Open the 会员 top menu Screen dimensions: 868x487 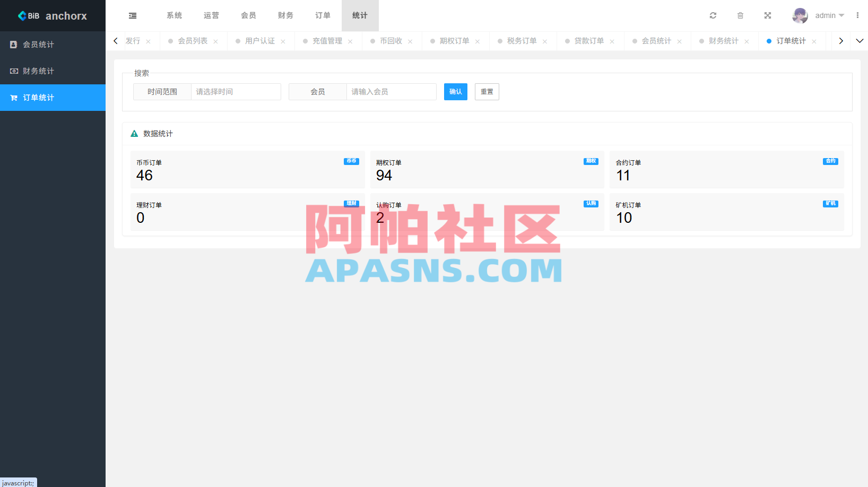click(x=248, y=15)
